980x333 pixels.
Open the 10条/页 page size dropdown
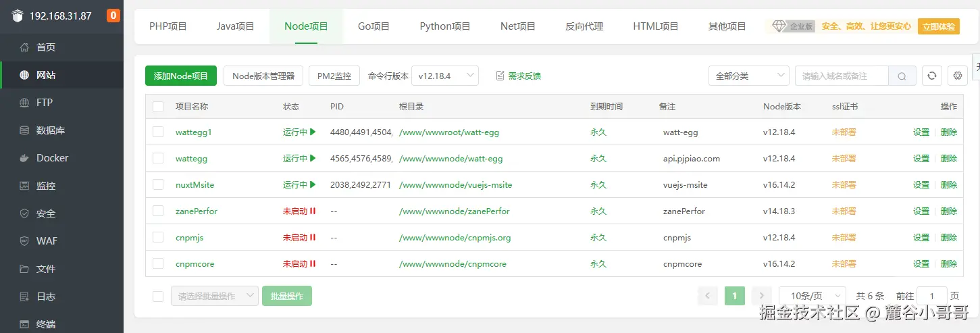coord(813,296)
